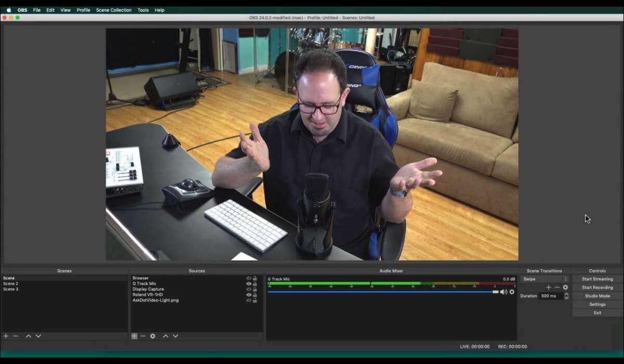The height and width of the screenshot is (364, 624).
Task: Select the Display Capture source row
Action: click(x=196, y=289)
